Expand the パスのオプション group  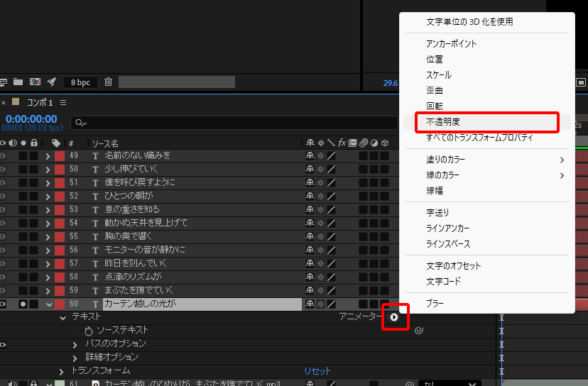75,344
